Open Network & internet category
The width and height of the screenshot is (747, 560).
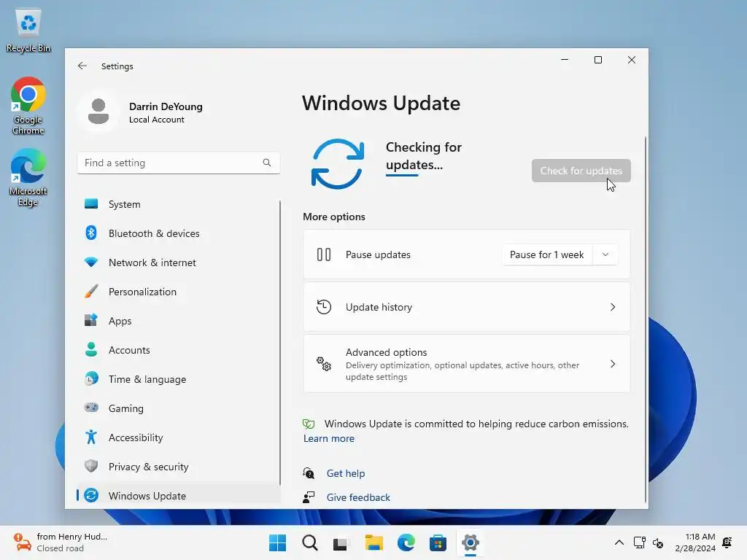pos(179,262)
